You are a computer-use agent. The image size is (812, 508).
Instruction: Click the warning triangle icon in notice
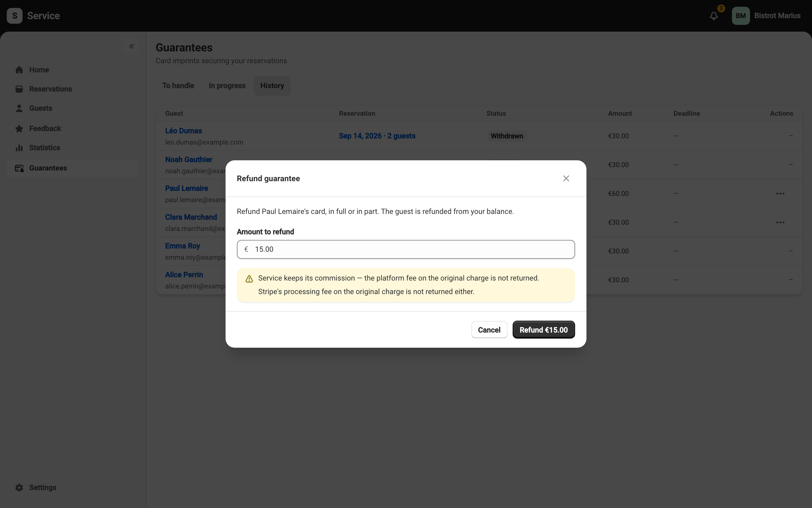pyautogui.click(x=249, y=279)
